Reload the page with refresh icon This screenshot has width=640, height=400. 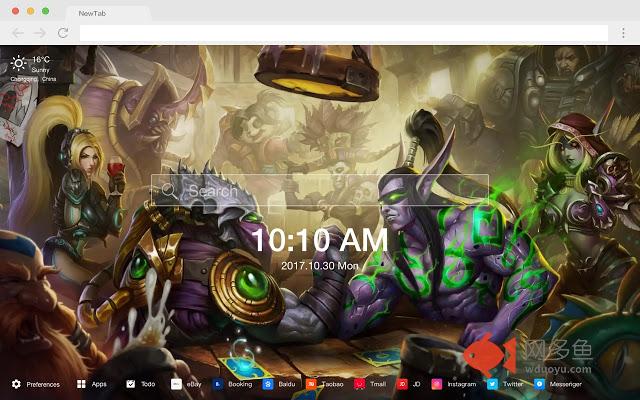[x=63, y=33]
